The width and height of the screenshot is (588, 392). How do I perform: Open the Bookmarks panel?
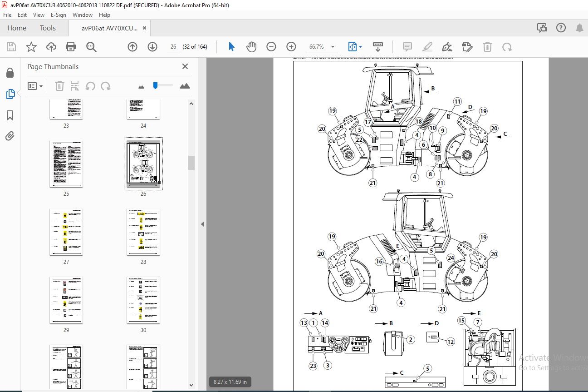tap(10, 115)
